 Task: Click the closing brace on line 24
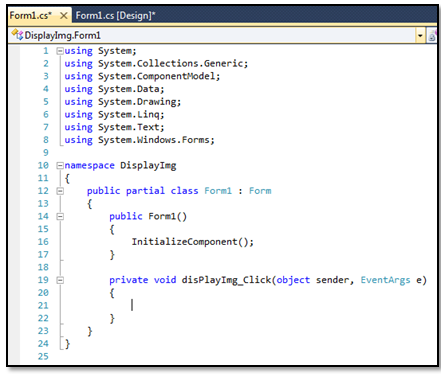pyautogui.click(x=67, y=344)
